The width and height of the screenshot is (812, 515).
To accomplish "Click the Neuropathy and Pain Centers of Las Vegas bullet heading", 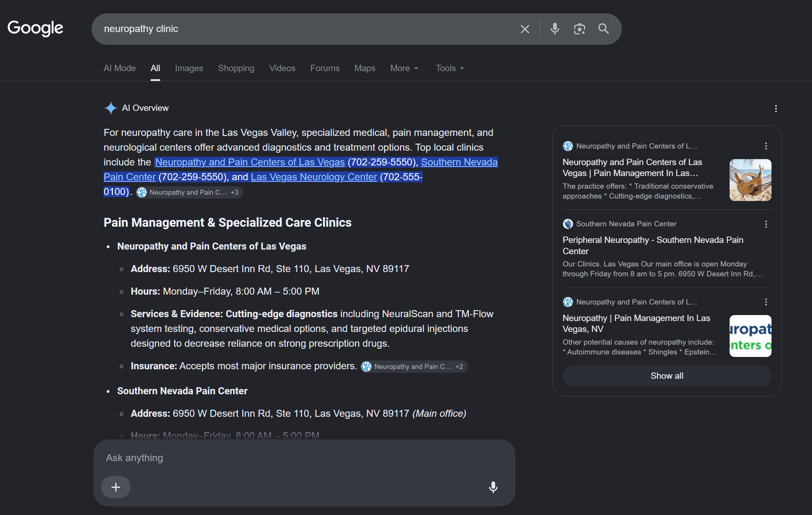I will [x=212, y=246].
